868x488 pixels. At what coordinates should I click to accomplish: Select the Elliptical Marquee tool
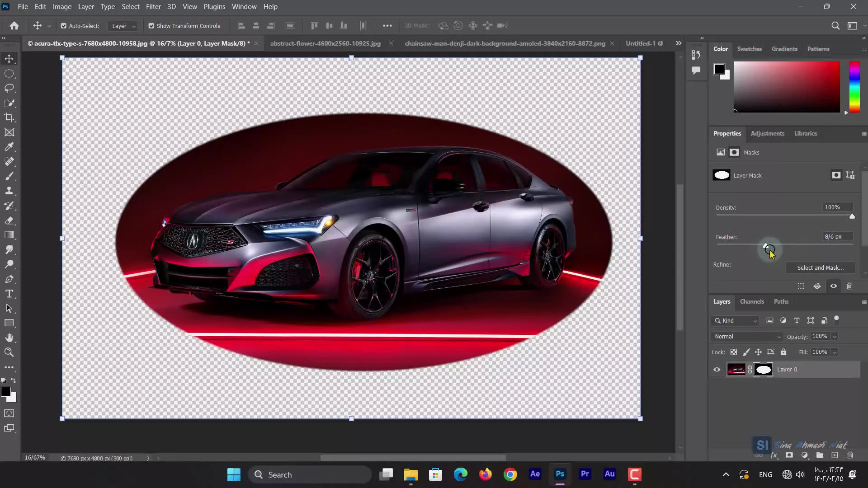[9, 74]
